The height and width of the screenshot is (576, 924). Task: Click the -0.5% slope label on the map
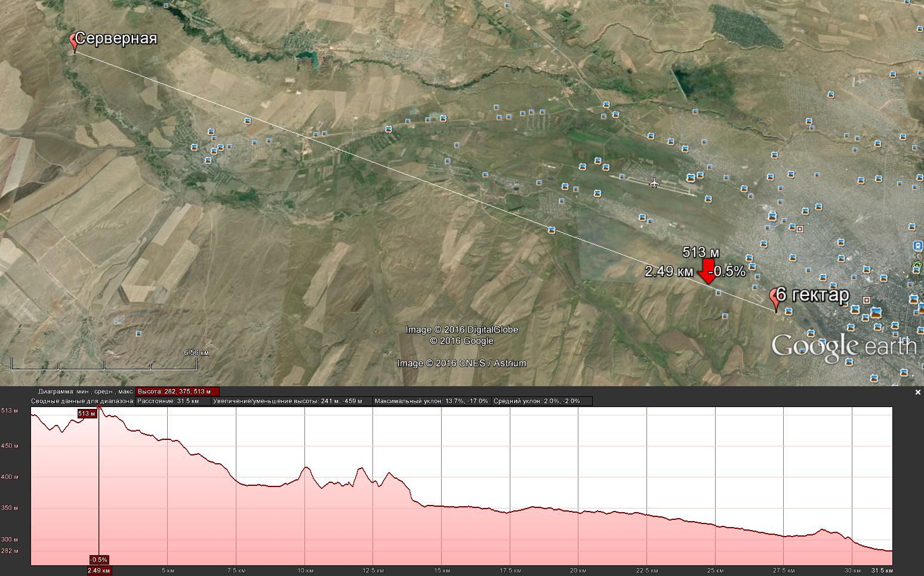(x=728, y=271)
